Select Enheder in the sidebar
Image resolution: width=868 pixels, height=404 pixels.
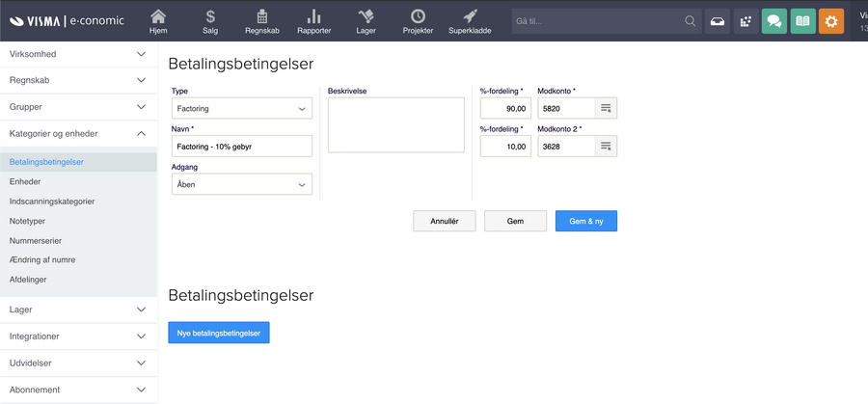(25, 182)
